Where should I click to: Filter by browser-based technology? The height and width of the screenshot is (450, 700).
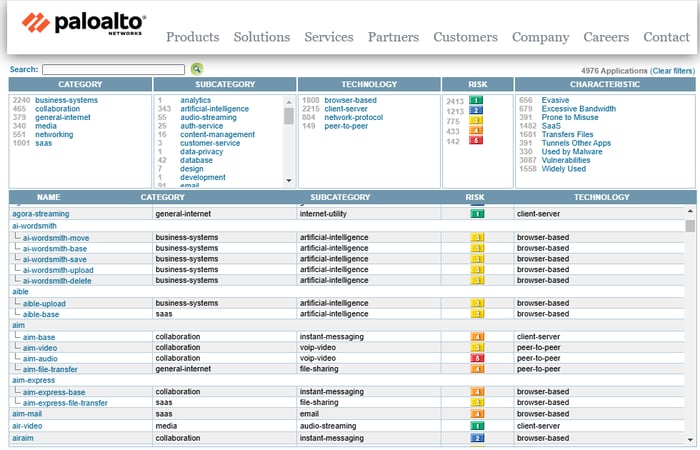click(350, 100)
